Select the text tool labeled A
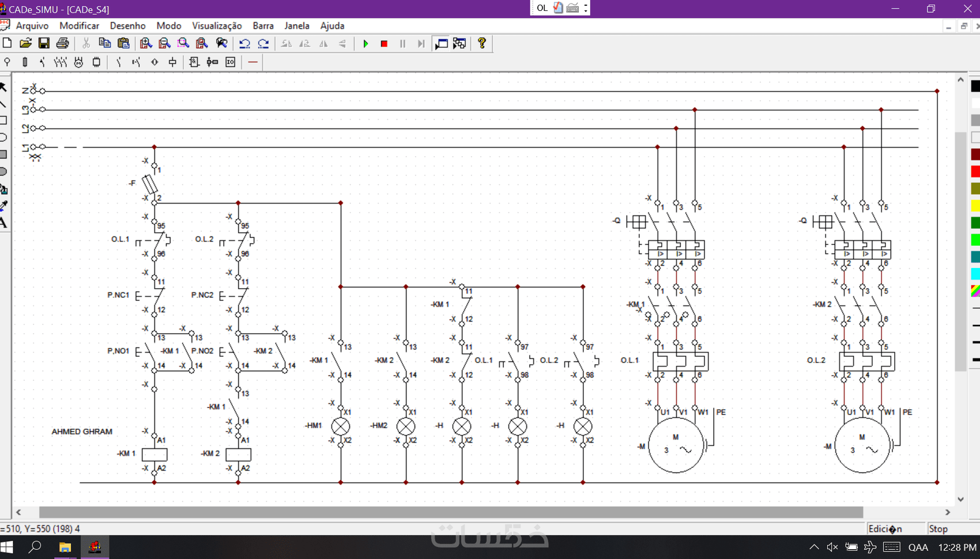The width and height of the screenshot is (980, 559). pyautogui.click(x=3, y=223)
